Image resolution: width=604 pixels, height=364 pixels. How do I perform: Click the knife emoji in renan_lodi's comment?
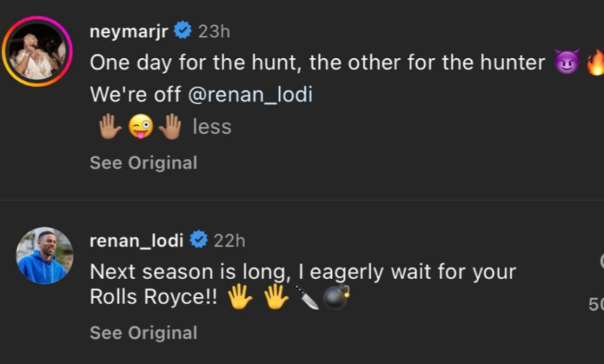point(308,298)
